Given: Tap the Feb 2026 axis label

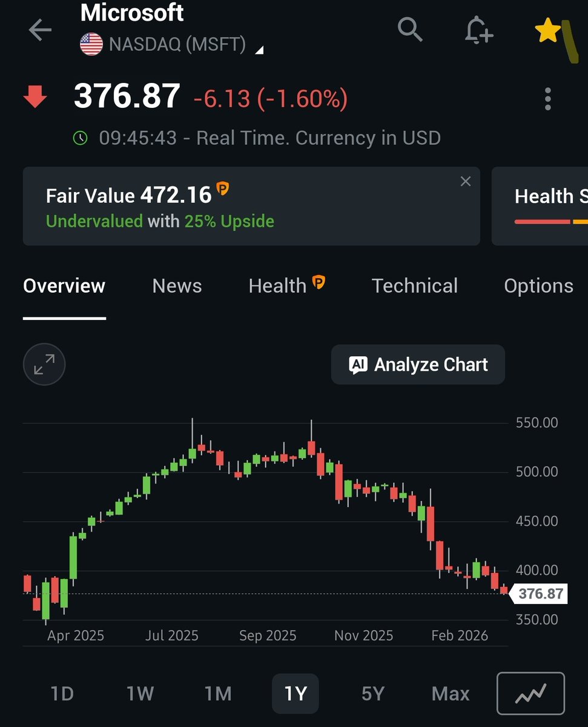Looking at the screenshot, I should point(460,636).
